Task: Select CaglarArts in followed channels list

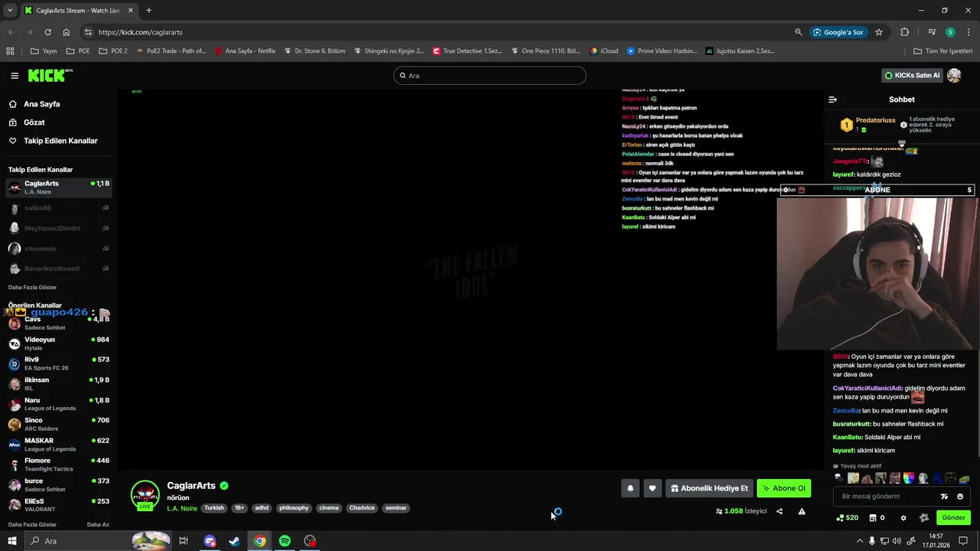Action: tap(58, 187)
